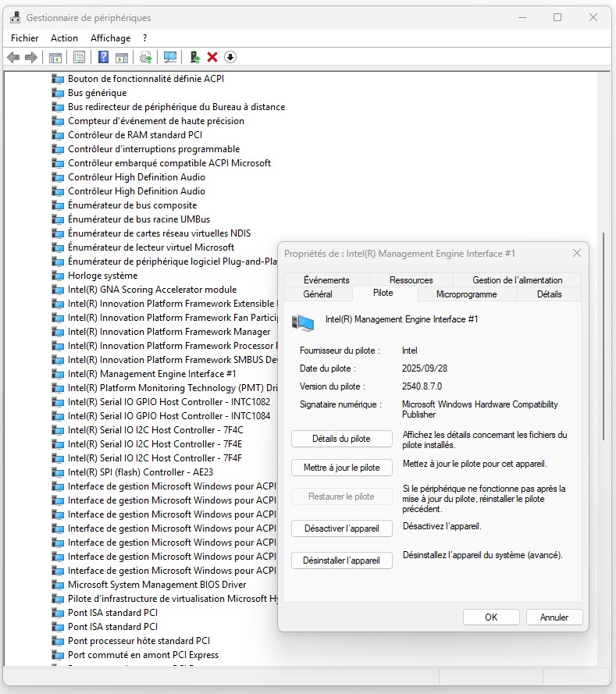Select Horloge système in the device list
Screen dimensions: 616x694
102,276
